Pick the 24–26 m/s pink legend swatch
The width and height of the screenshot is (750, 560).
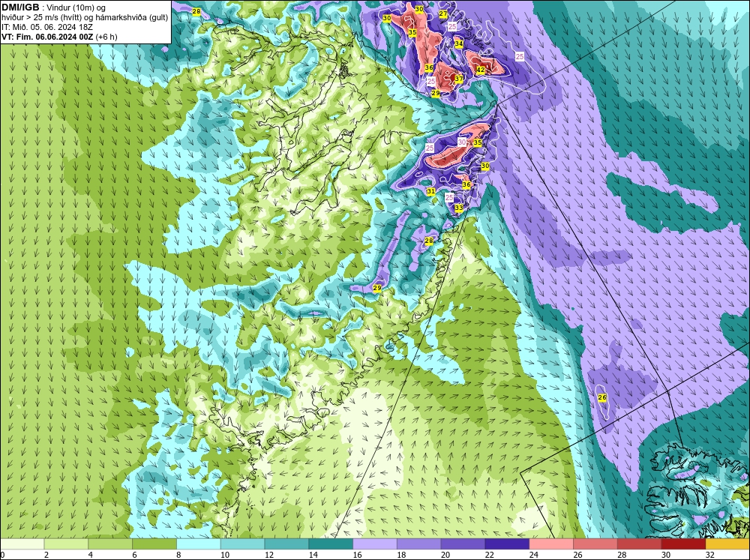(x=551, y=544)
